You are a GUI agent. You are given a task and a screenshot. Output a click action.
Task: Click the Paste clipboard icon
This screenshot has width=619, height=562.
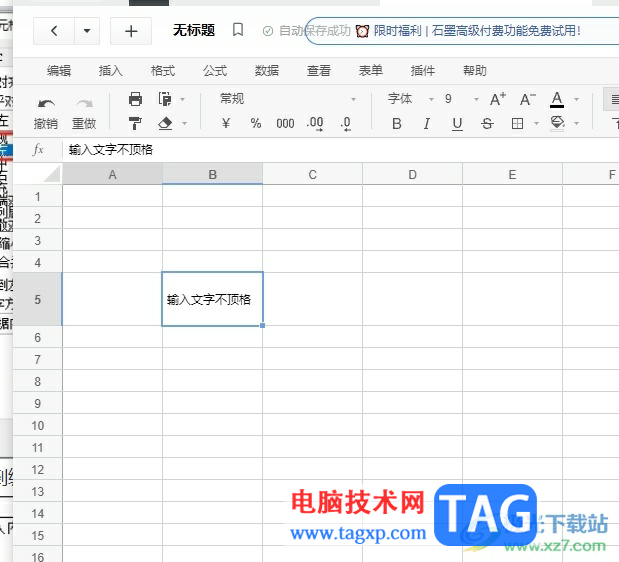tap(165, 99)
